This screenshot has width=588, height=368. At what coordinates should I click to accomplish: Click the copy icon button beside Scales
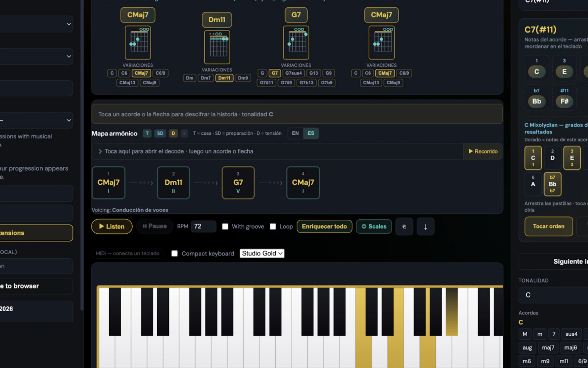tap(404, 226)
